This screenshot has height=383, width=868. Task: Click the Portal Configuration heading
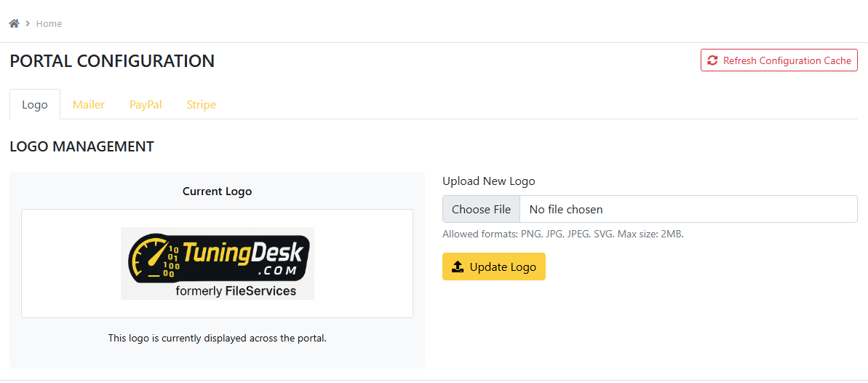(x=112, y=61)
